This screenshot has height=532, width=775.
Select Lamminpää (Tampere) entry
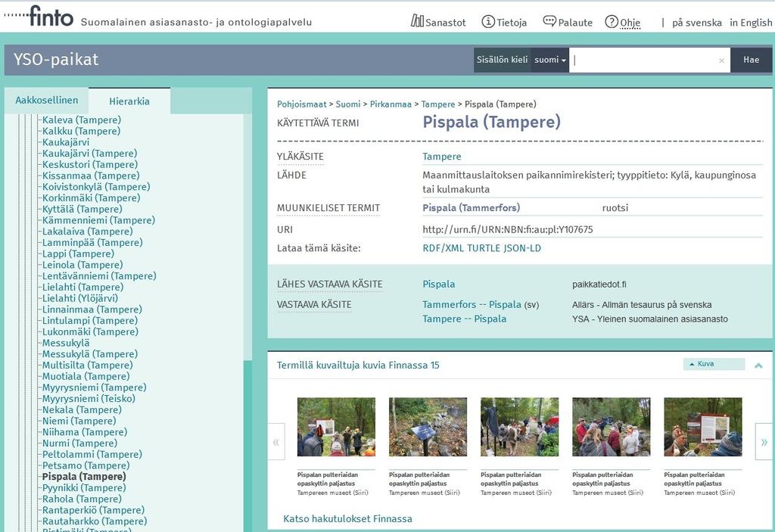(92, 242)
